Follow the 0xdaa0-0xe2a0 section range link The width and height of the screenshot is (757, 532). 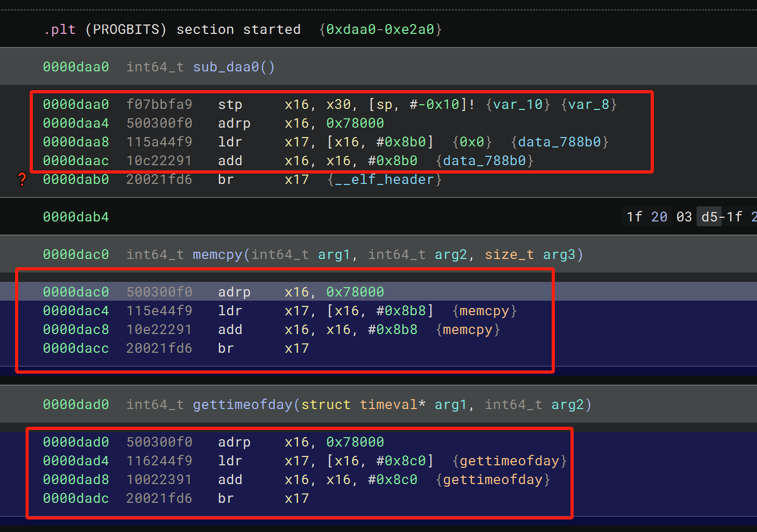point(380,29)
